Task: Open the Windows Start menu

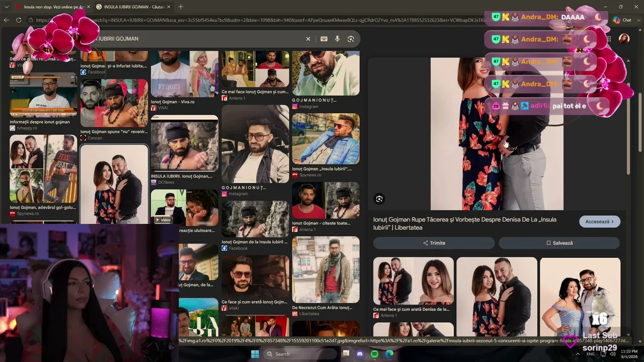Action: pyautogui.click(x=255, y=354)
